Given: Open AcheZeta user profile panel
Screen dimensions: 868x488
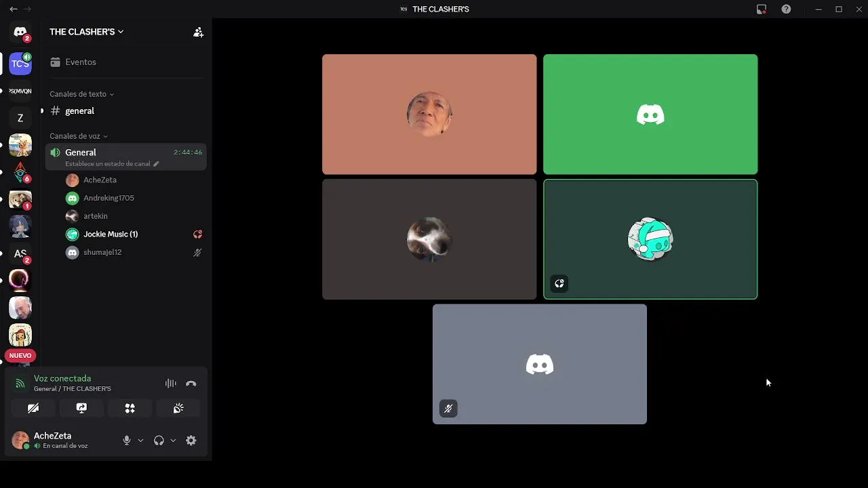Looking at the screenshot, I should coord(51,441).
